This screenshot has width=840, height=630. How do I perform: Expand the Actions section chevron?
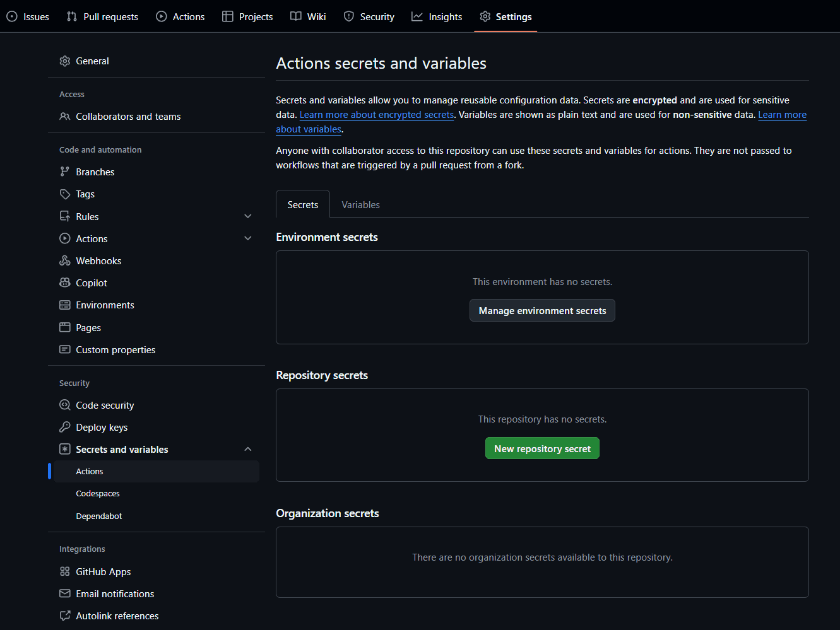pos(247,238)
